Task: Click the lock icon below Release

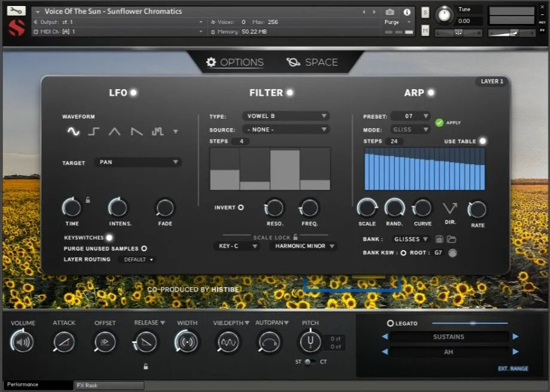Action: [x=145, y=366]
